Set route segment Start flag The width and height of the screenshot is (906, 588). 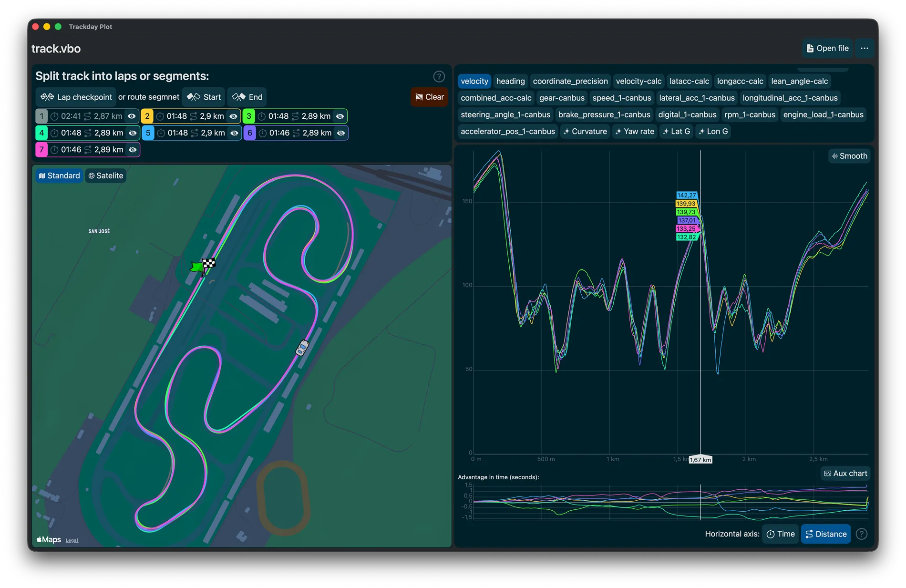click(204, 97)
